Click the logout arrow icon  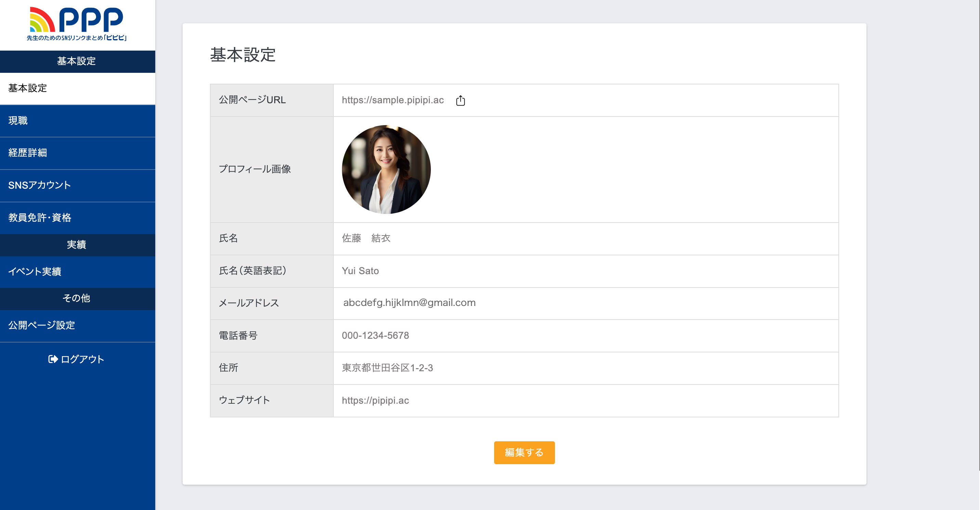pos(53,359)
